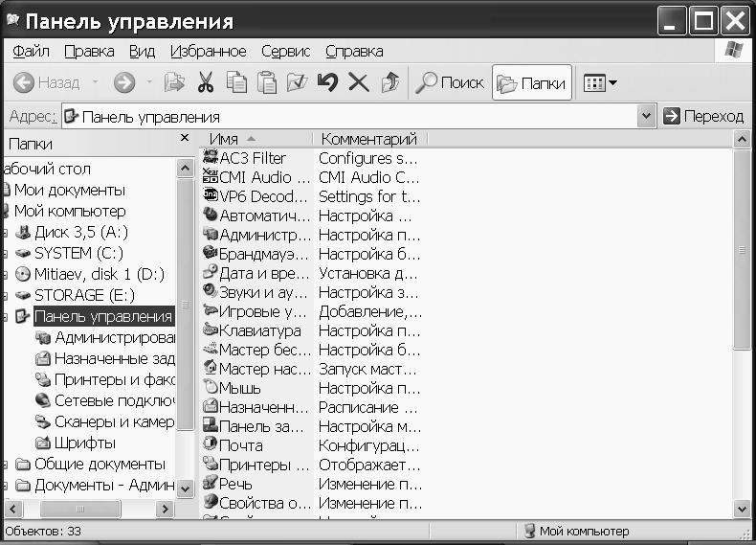Open the Файл menu
The image size is (756, 545).
point(31,51)
